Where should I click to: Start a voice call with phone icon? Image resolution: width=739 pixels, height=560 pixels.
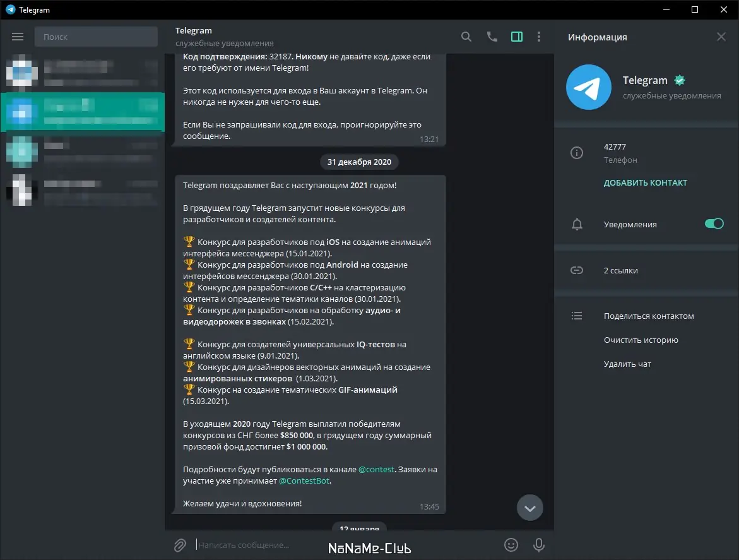[492, 37]
